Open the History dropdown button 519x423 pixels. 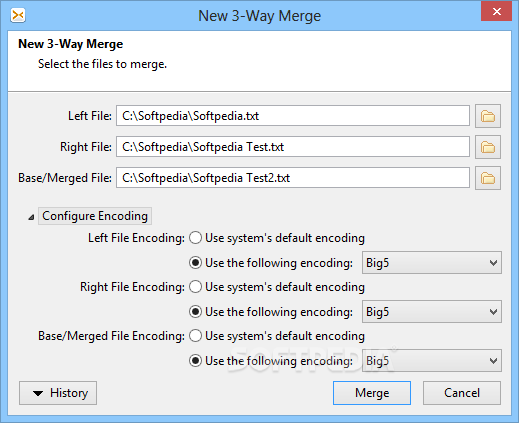(58, 393)
